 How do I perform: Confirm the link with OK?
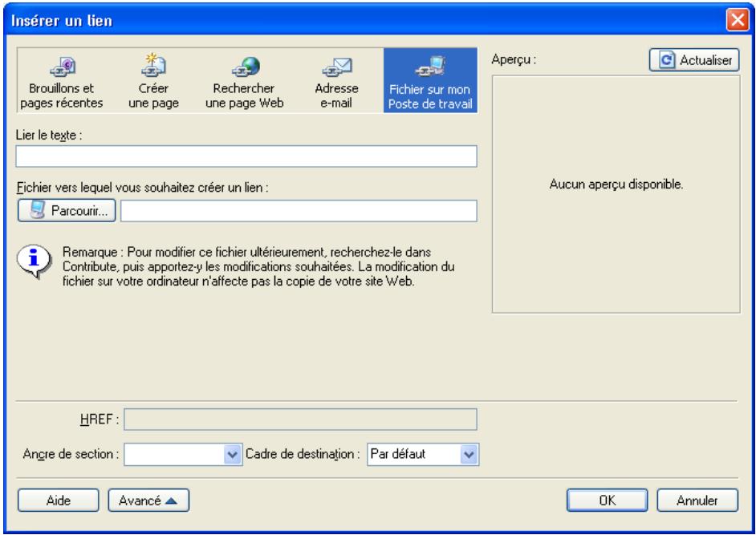tap(607, 501)
